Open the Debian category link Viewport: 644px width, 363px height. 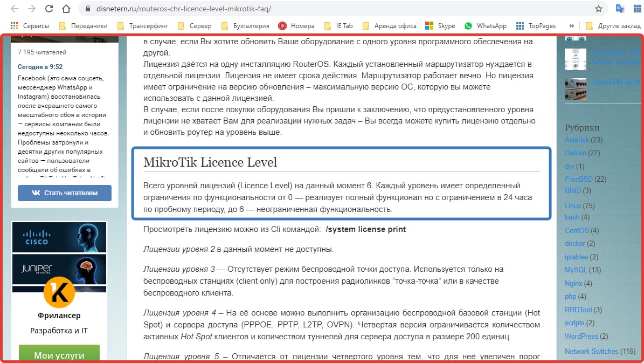coord(576,153)
